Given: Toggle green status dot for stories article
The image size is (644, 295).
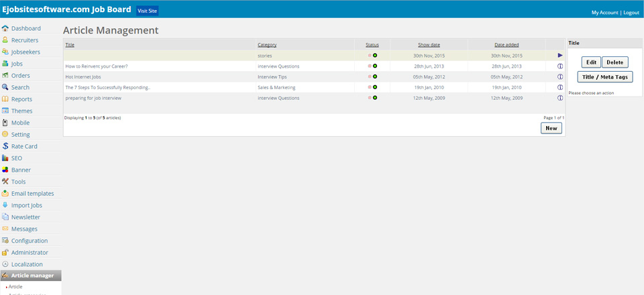Looking at the screenshot, I should tap(375, 56).
